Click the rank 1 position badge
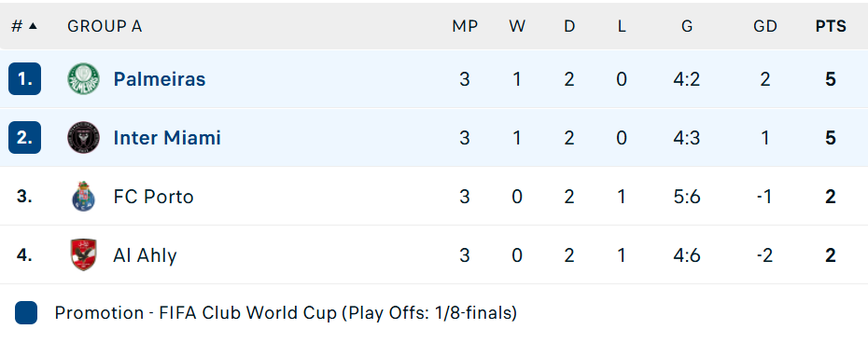This screenshot has width=868, height=343. point(24,79)
